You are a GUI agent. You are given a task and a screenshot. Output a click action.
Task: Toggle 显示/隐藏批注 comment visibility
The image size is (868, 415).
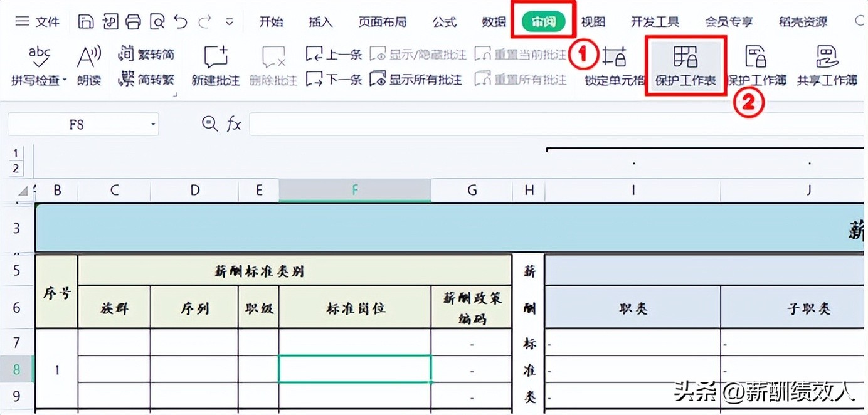tap(419, 53)
